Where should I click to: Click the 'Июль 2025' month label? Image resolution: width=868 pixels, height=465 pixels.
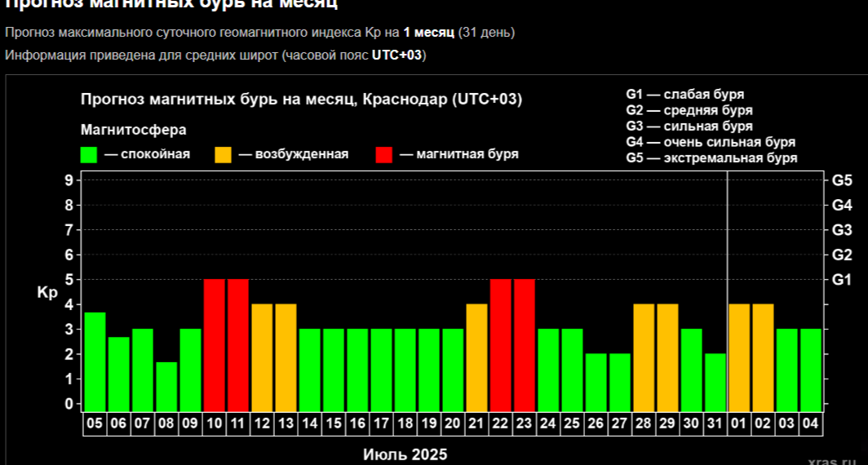coord(405,454)
